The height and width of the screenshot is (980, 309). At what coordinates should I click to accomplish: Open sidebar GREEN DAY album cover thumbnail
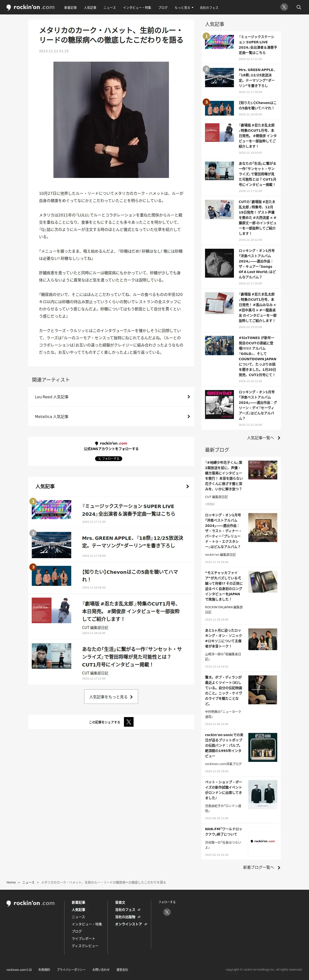[219, 405]
